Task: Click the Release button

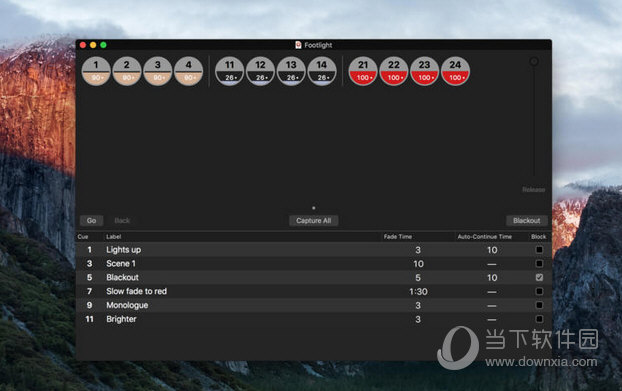Action: (534, 190)
